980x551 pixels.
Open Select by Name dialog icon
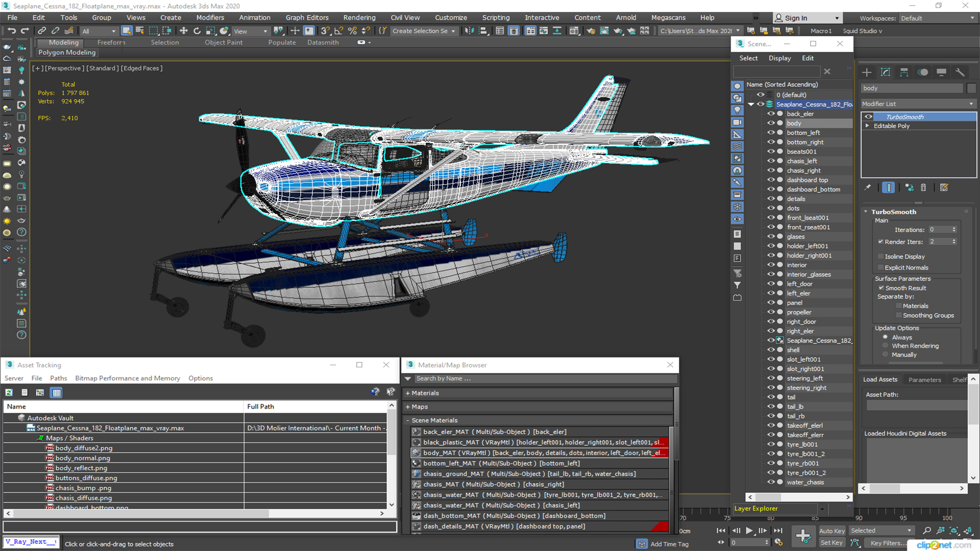[x=140, y=31]
